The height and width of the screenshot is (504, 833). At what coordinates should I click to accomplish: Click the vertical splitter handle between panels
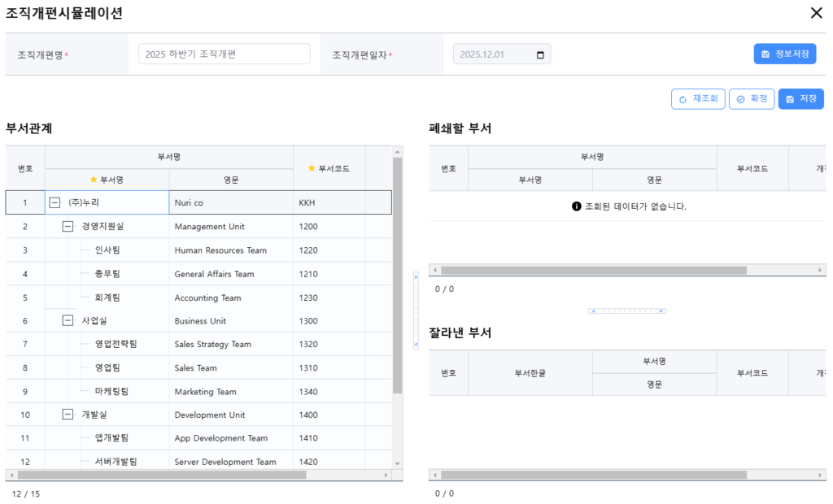point(416,311)
